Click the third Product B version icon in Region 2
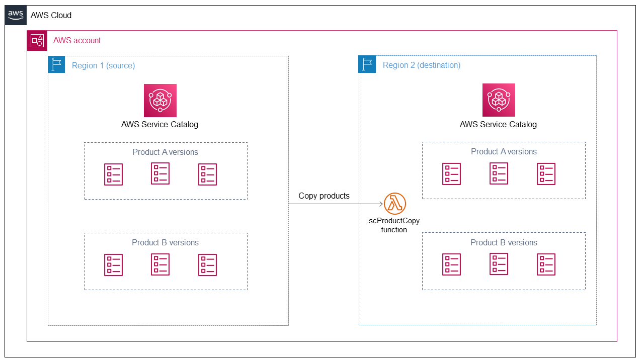The image size is (644, 362). [x=546, y=264]
